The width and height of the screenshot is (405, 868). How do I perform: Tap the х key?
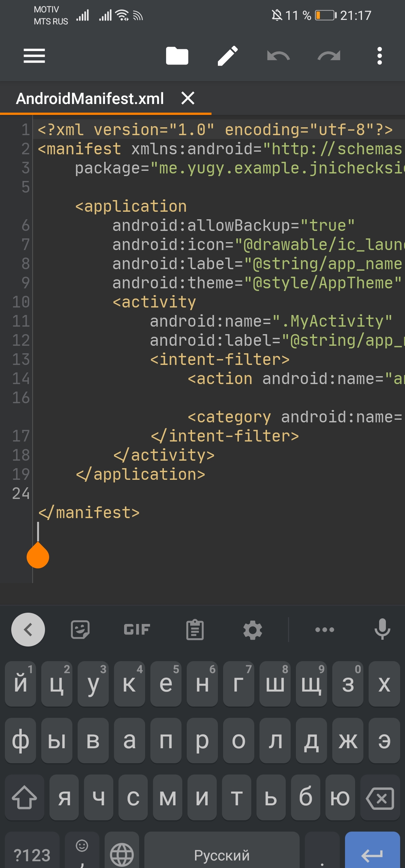384,684
